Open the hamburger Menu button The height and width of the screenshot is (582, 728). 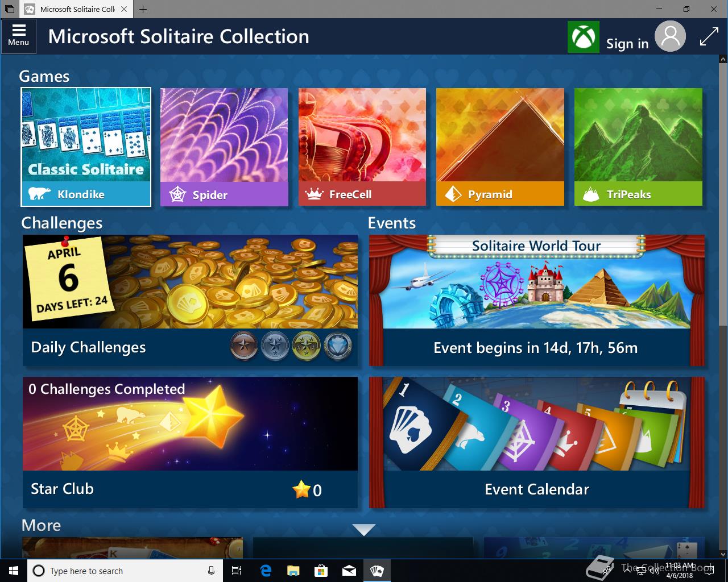pyautogui.click(x=18, y=36)
